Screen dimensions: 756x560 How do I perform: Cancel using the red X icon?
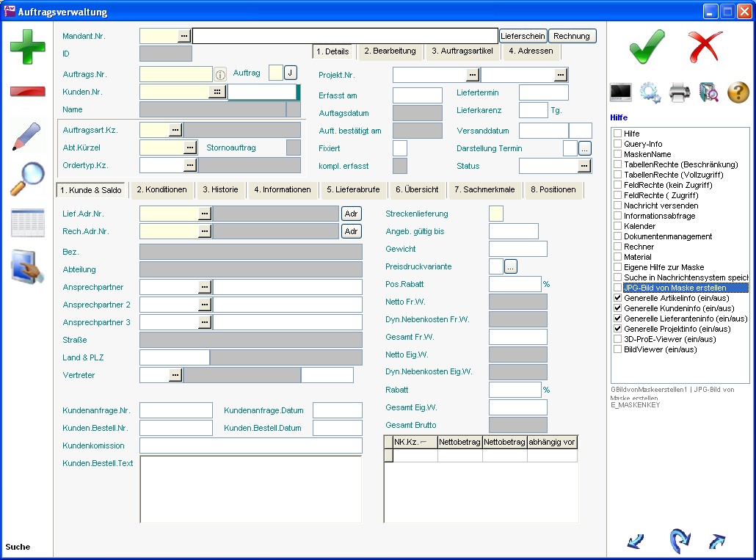click(705, 47)
